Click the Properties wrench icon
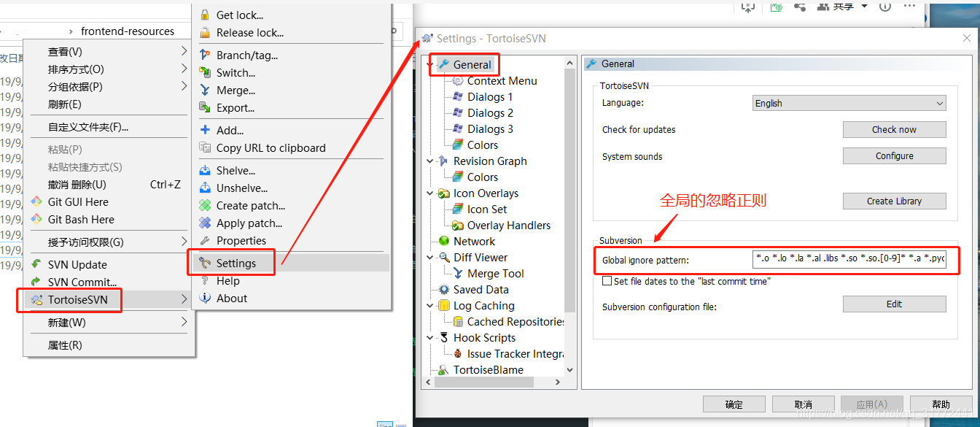Viewport: 980px width, 427px height. (x=205, y=241)
